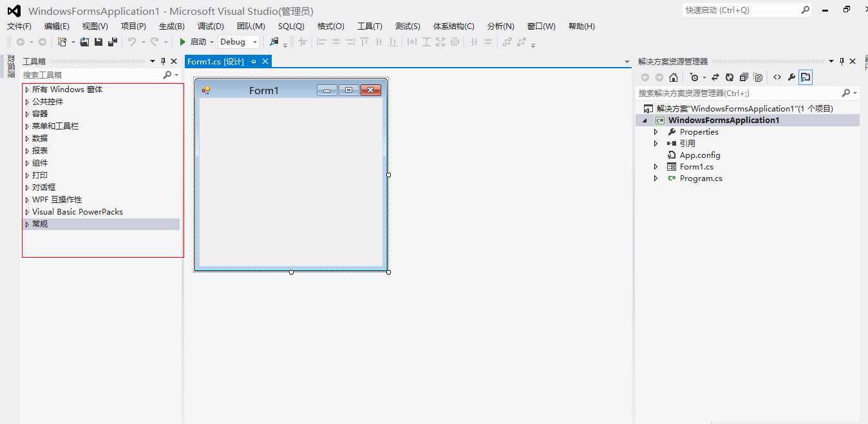Viewport: 868px width, 424px height.
Task: Select 引用 references node
Action: pyautogui.click(x=688, y=143)
